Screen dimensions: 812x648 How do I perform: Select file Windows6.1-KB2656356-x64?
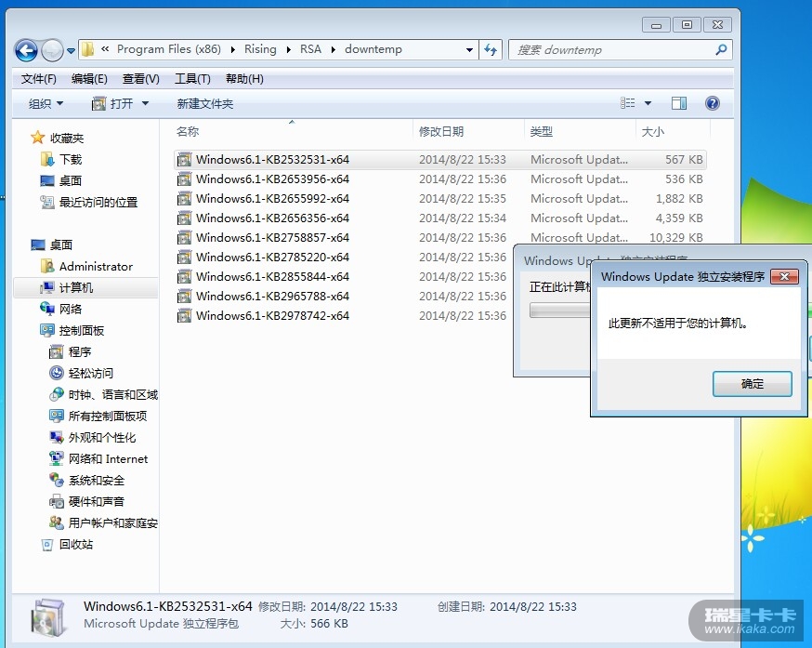(440, 218)
